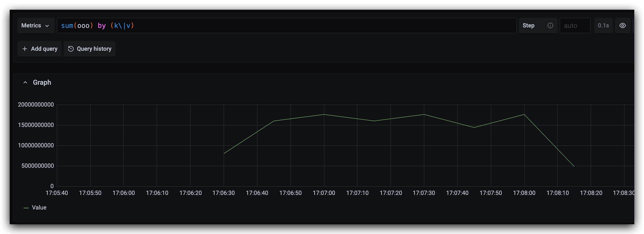Click the Add query button
644x234 pixels.
(40, 49)
